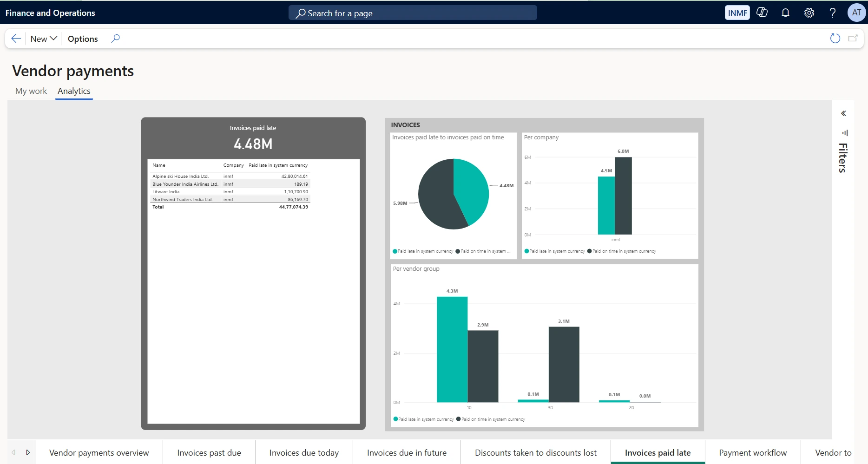Open the search filter magnifier icon
Screen dimensions: 868x464
pos(116,39)
